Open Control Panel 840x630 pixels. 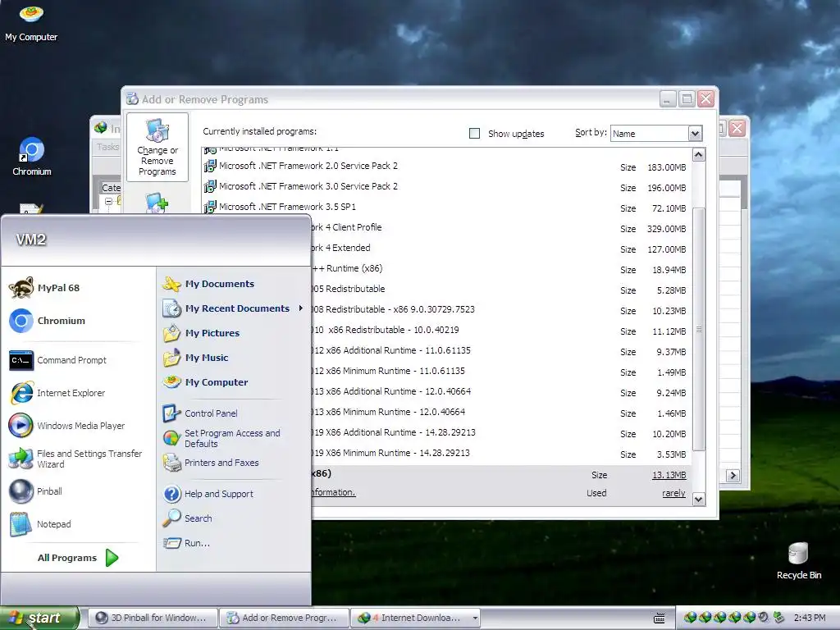[200, 413]
